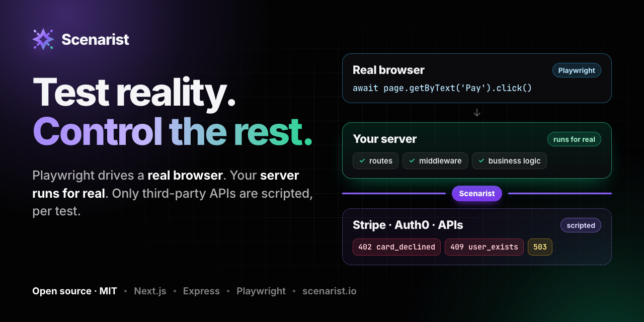Open the scenarist.io link in the footer
The height and width of the screenshot is (322, 644).
tap(330, 291)
